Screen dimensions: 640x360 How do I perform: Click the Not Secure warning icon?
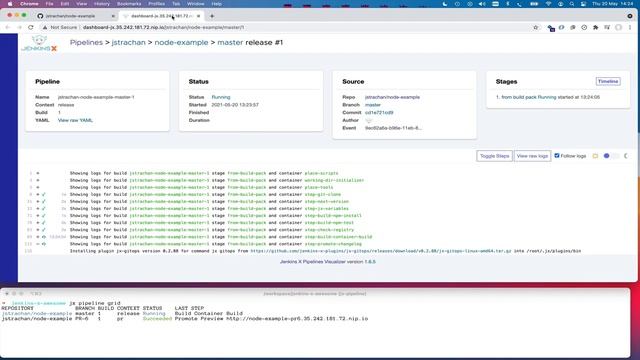[45, 27]
